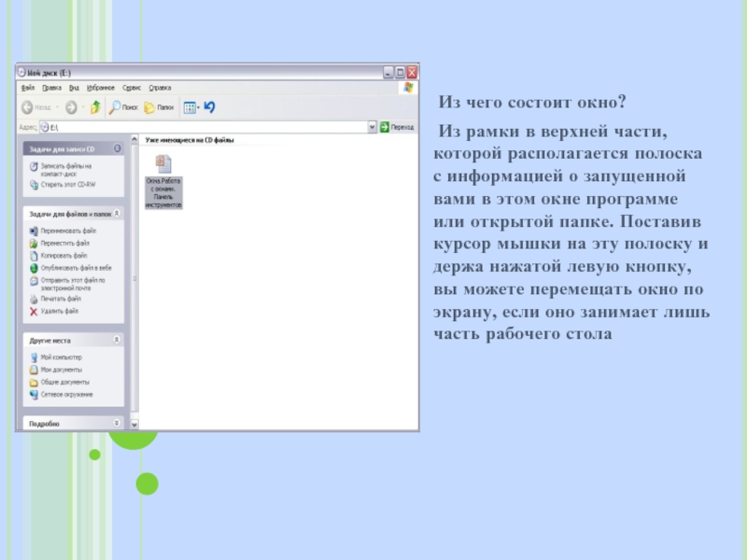Screen dimensions: 747x560
Task: Click the Forward arrow icon in toolbar
Action: (x=71, y=107)
